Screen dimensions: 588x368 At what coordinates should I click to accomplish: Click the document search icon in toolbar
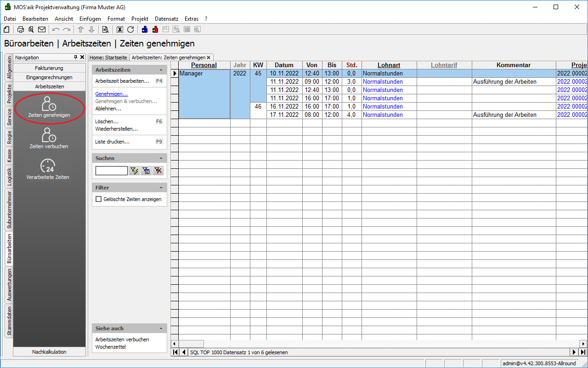pyautogui.click(x=105, y=29)
